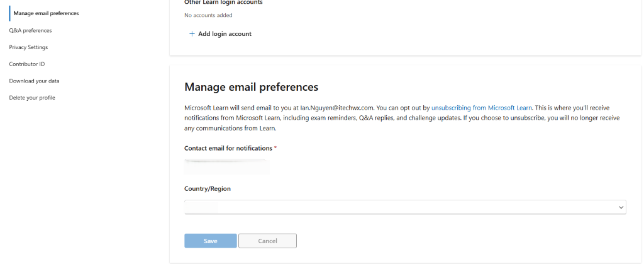Click the Manage email preferences page heading
Viewport: 644px width, 264px height.
pyautogui.click(x=252, y=87)
